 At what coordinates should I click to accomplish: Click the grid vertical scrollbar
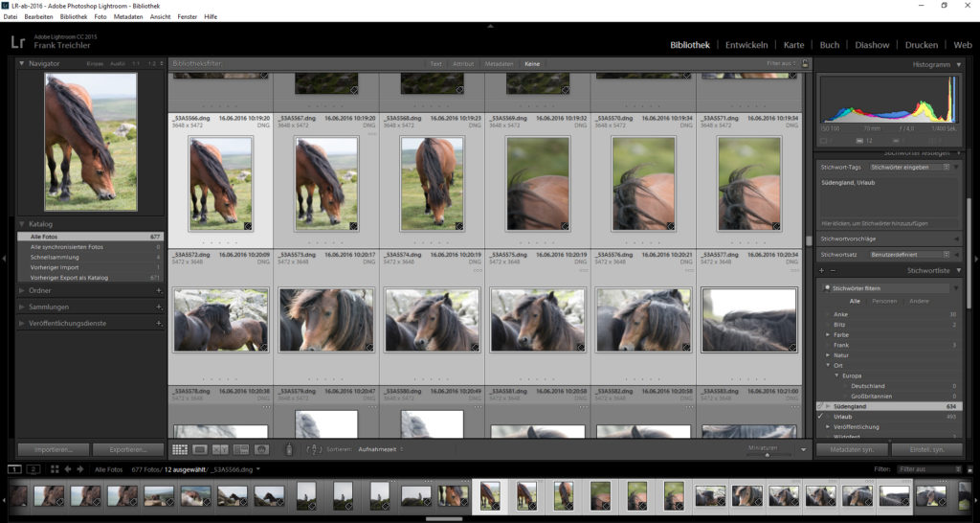pyautogui.click(x=808, y=240)
